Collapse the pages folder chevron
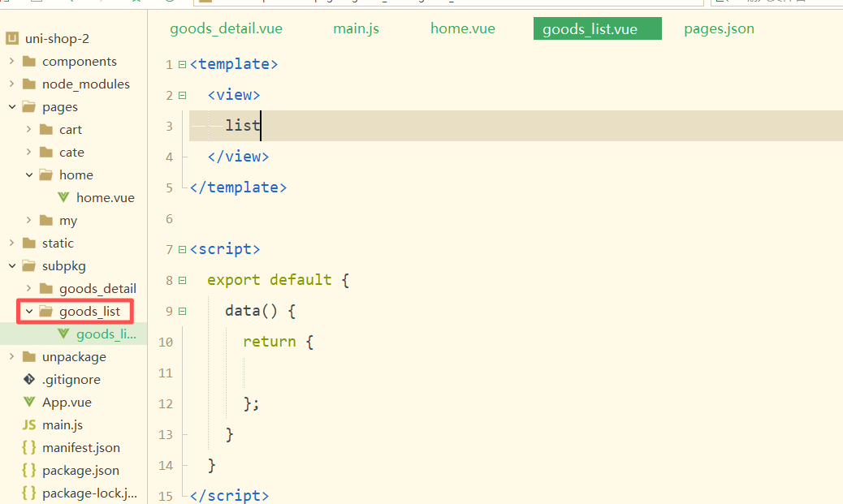 (12, 106)
